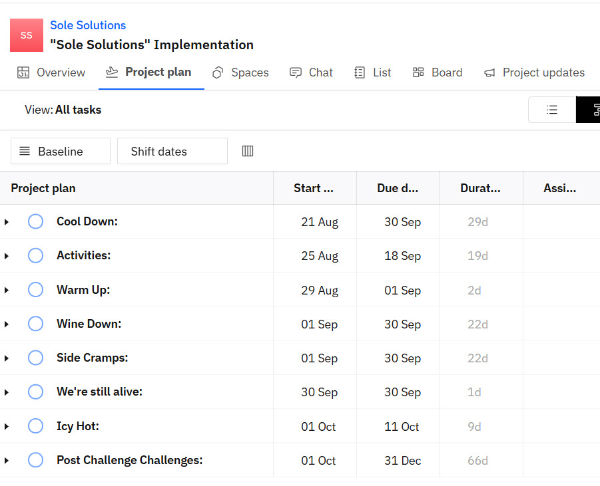Click the Baseline button
600x486 pixels.
pos(60,151)
